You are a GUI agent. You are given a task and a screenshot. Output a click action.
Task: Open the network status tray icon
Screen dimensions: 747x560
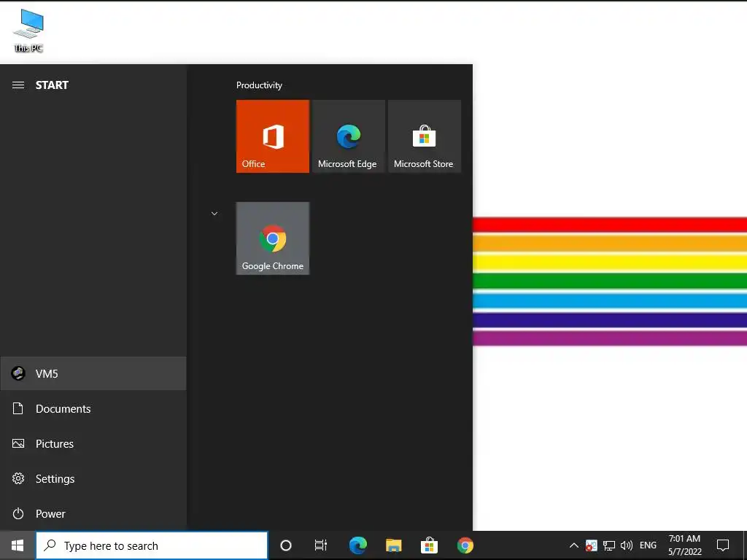609,545
